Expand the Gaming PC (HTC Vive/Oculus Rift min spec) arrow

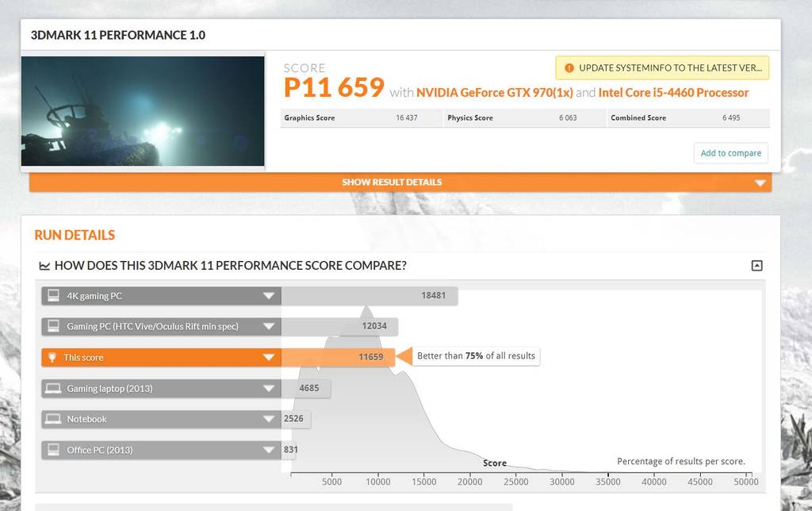[268, 326]
